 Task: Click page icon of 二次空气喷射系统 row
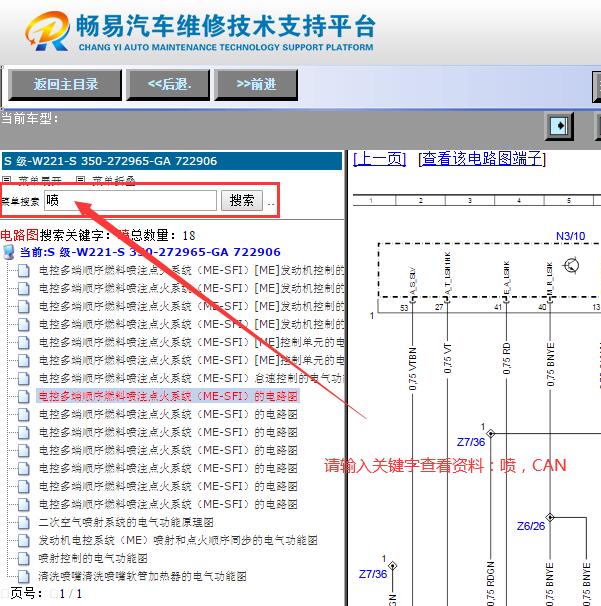(24, 523)
